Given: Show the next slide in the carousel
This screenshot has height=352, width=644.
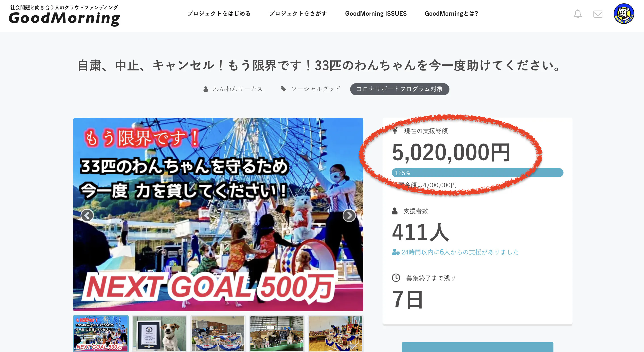Looking at the screenshot, I should [x=349, y=215].
